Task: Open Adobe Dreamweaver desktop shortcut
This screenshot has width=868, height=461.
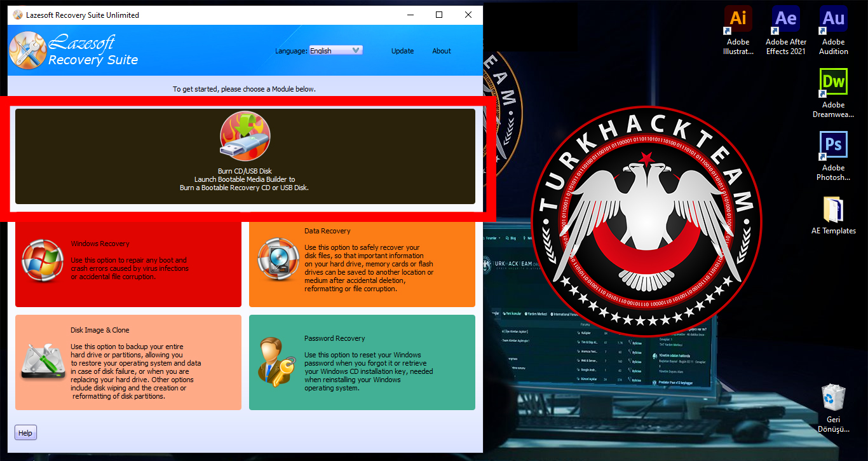Action: (833, 93)
